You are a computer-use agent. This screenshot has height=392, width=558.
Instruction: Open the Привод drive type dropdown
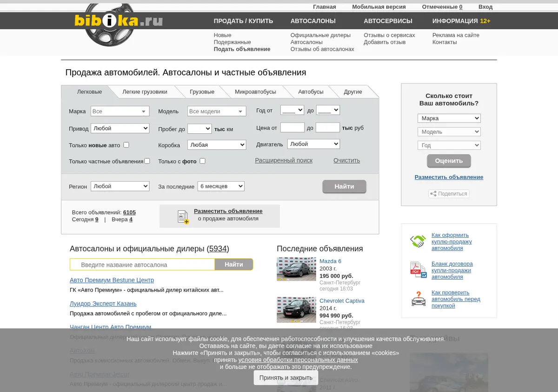120,128
